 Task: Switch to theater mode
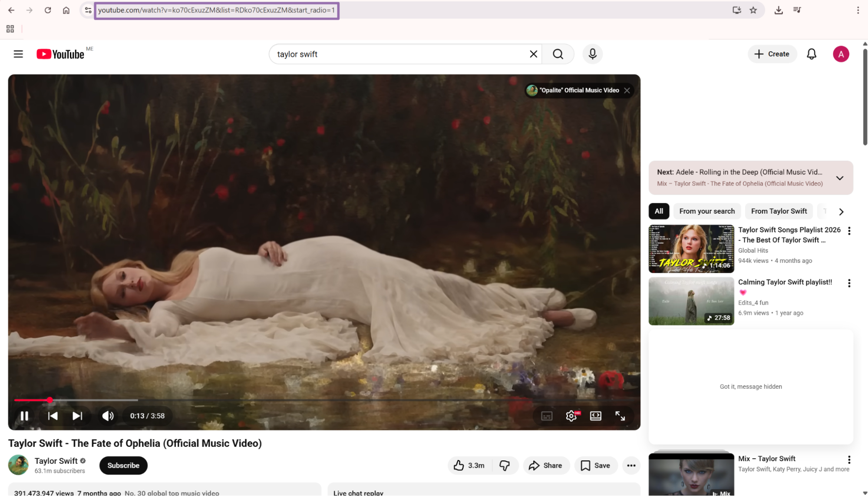point(596,416)
